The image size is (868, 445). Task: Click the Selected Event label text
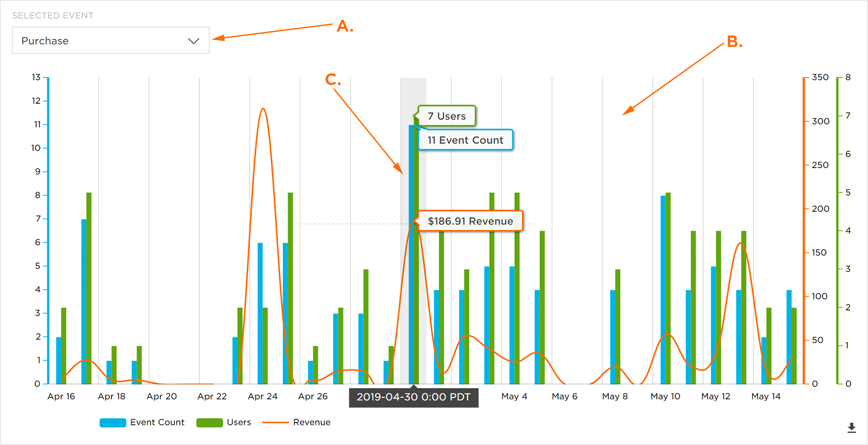coord(53,15)
